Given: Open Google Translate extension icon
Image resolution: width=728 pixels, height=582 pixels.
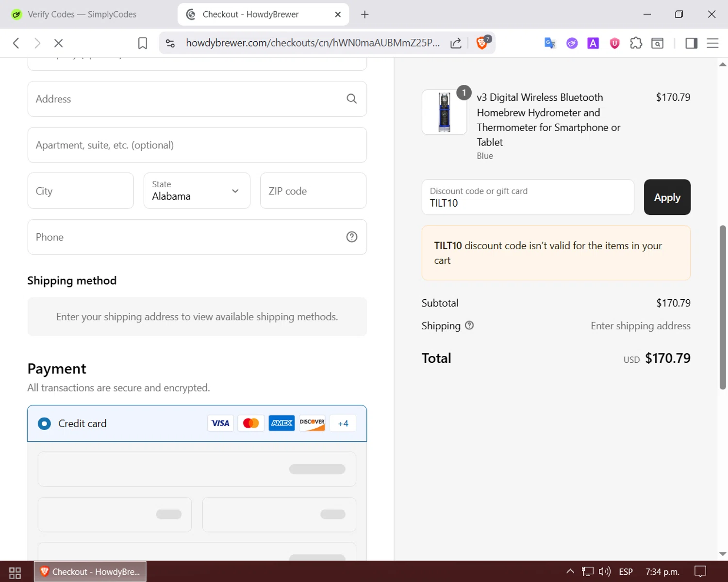Looking at the screenshot, I should pyautogui.click(x=550, y=43).
